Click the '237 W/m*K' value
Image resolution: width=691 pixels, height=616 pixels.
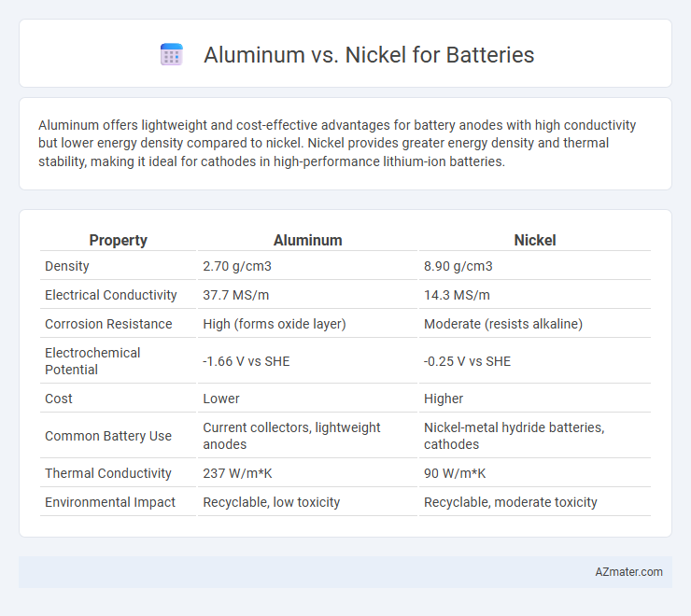237,473
